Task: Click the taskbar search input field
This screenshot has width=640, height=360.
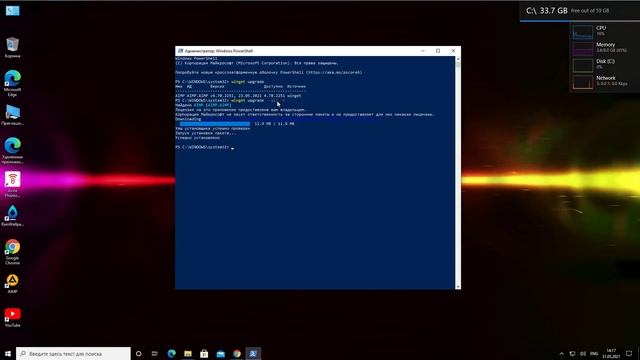Action: pyautogui.click(x=73, y=353)
